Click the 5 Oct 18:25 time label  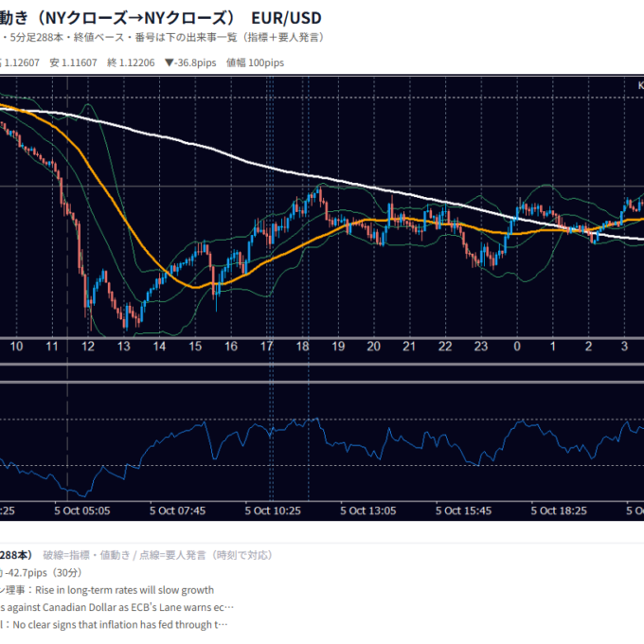click(x=559, y=510)
